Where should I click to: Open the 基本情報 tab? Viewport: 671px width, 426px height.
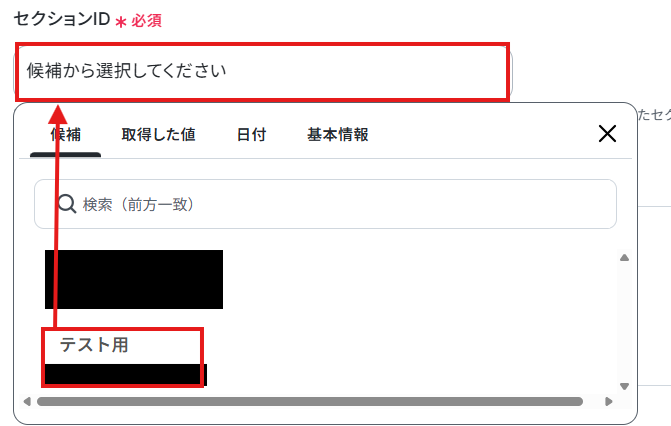pyautogui.click(x=338, y=134)
